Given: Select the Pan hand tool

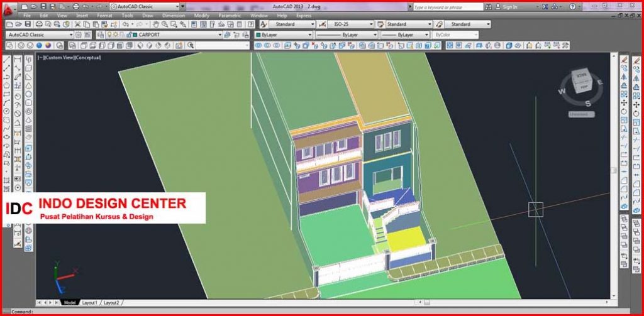Looking at the screenshot, I should (x=156, y=25).
